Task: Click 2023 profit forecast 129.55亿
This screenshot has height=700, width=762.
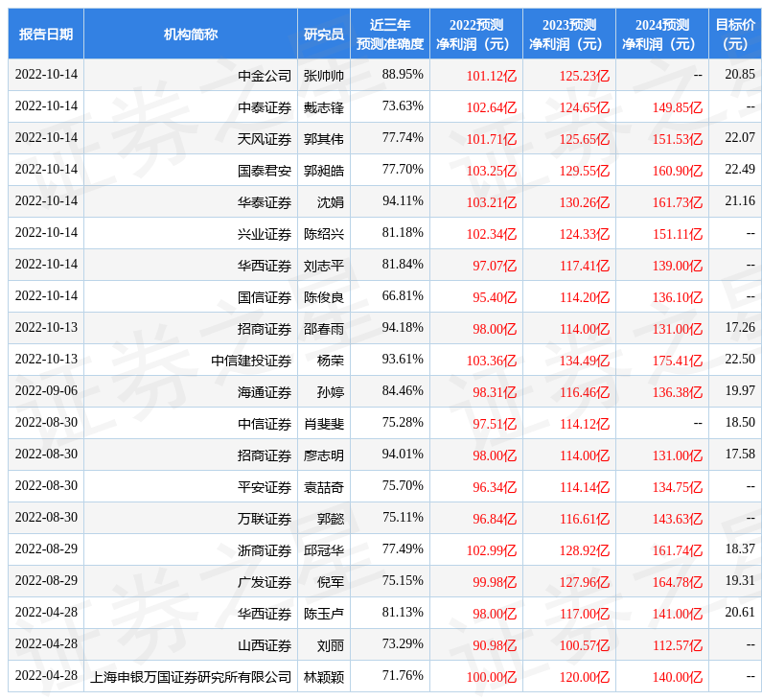Action: pos(585,170)
